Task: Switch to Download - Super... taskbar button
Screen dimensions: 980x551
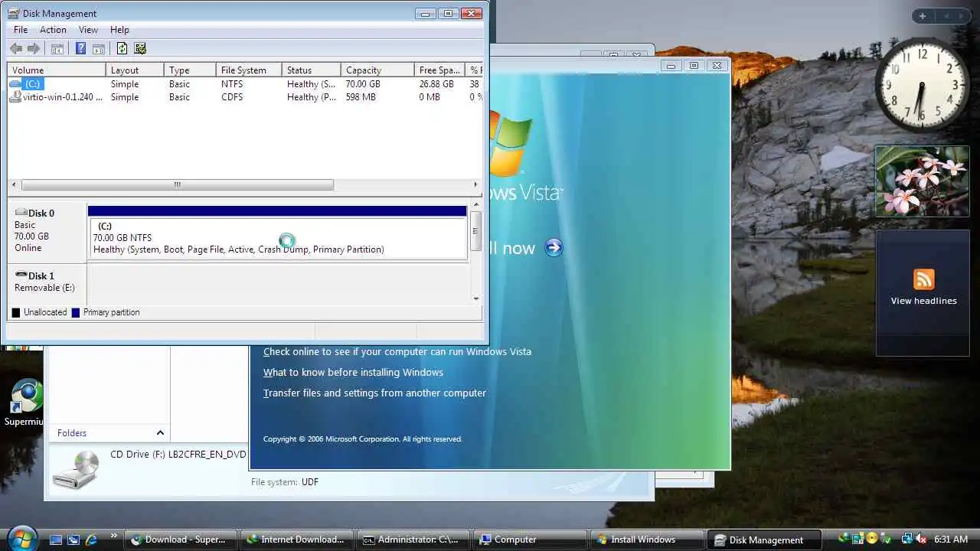Action: pos(180,540)
